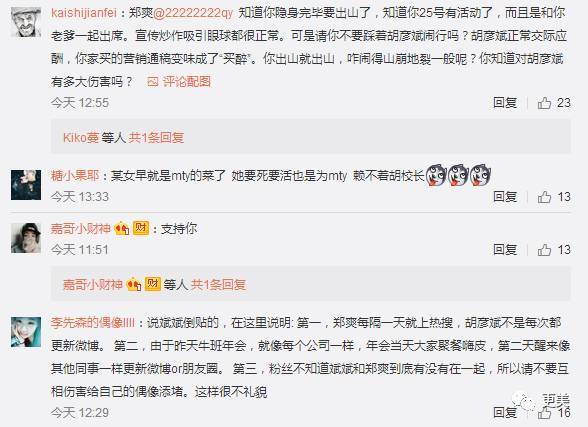588x427 pixels.
Task: Open 糖小果耶 username link
Action: pyautogui.click(x=75, y=175)
